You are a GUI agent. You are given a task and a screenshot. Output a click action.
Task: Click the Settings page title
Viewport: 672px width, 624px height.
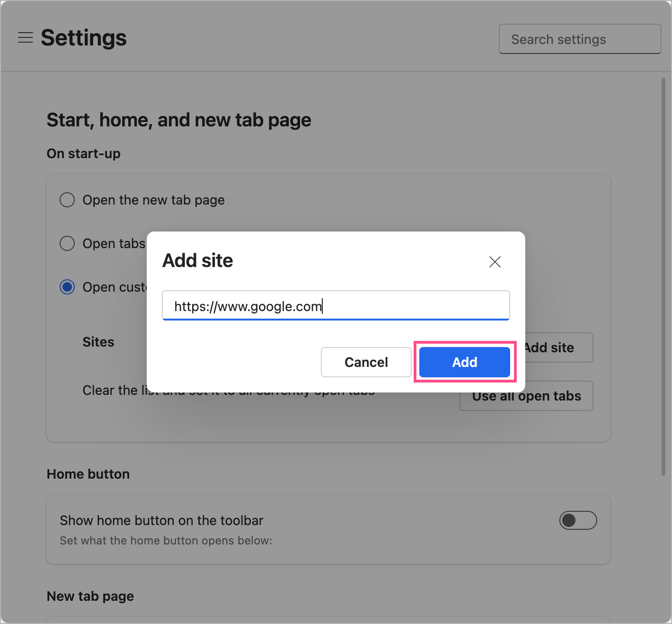tap(84, 38)
